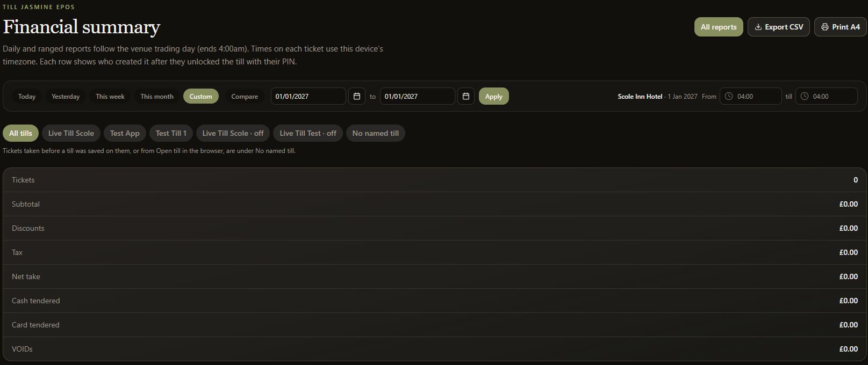
Task: Show No named till tickets
Action: coord(376,133)
